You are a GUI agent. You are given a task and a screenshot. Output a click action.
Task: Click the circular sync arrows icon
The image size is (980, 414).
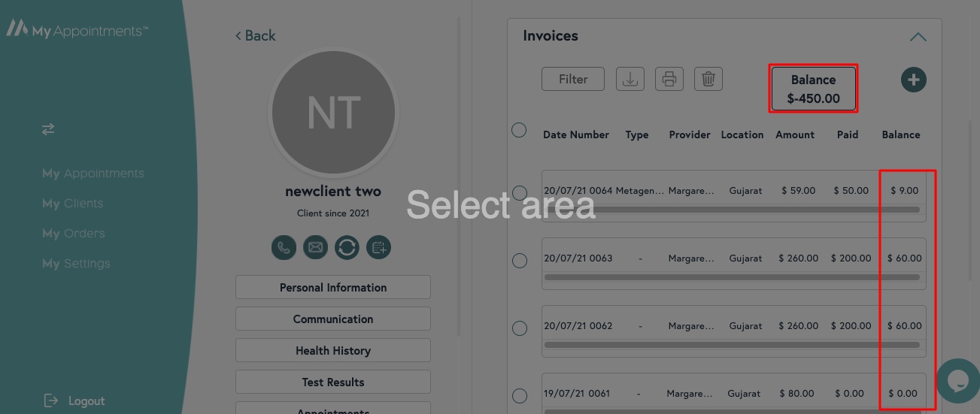point(347,247)
